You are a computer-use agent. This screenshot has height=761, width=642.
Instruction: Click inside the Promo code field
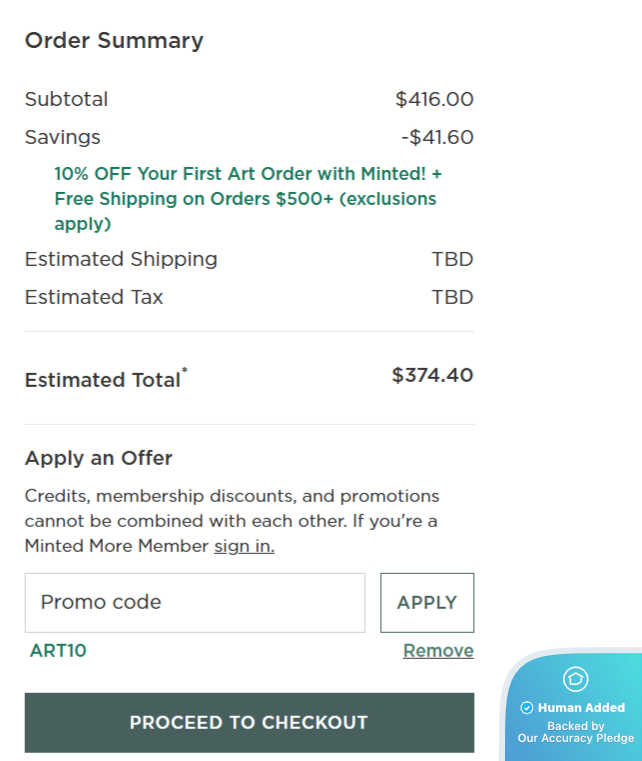195,603
